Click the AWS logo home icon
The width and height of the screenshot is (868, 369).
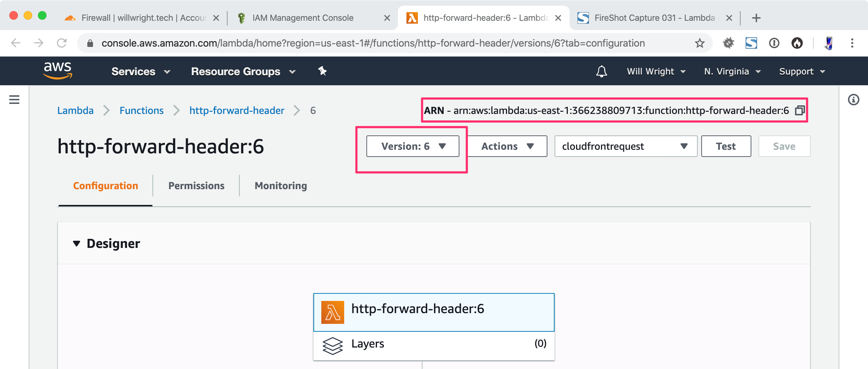tap(58, 71)
